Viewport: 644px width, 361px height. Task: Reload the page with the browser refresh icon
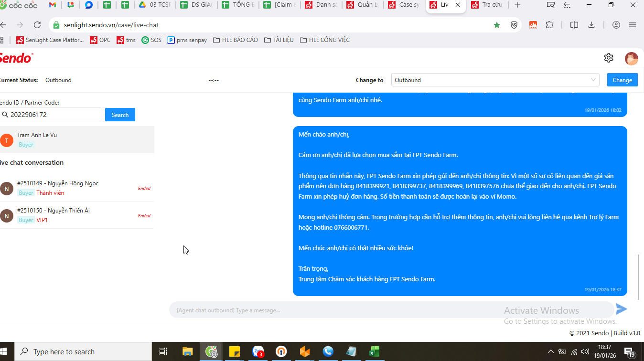coord(37,25)
